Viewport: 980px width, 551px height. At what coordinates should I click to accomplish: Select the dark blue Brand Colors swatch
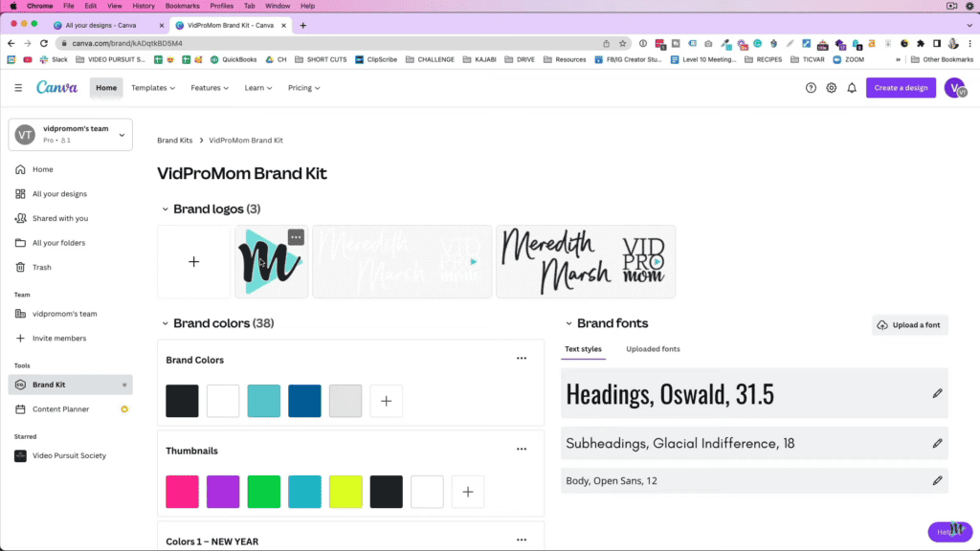(x=304, y=401)
